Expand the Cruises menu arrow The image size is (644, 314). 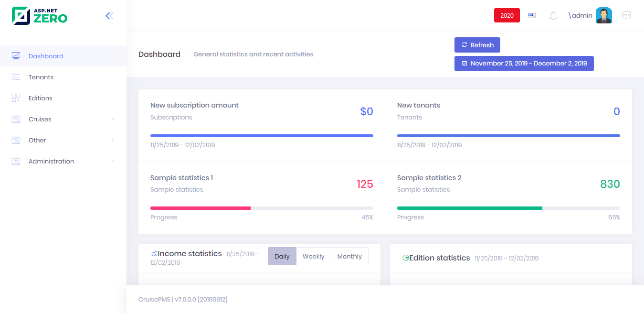(113, 119)
